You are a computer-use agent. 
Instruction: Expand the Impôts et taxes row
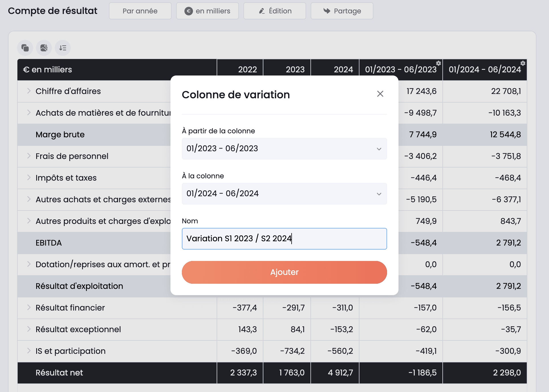(29, 177)
